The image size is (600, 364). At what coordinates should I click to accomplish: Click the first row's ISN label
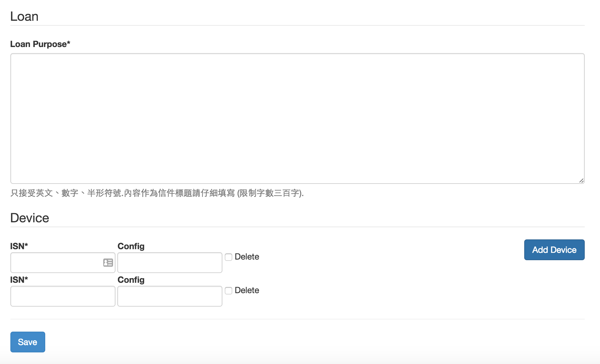[19, 246]
